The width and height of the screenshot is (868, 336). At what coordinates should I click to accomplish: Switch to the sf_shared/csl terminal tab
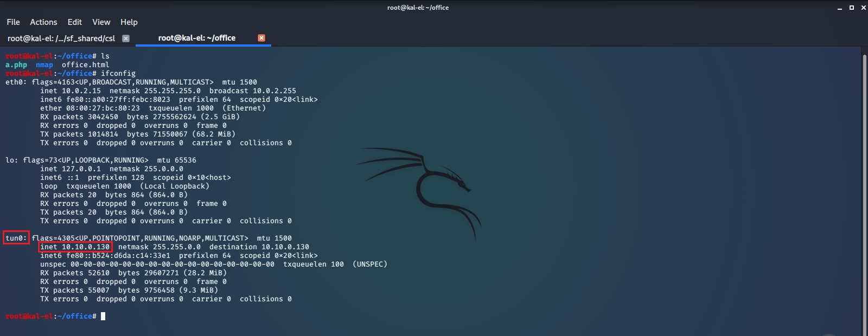61,38
